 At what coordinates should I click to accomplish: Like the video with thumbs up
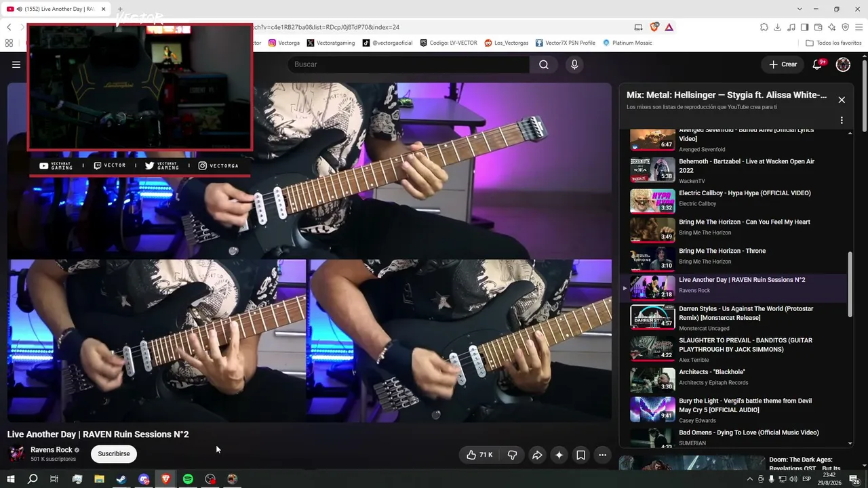point(479,455)
